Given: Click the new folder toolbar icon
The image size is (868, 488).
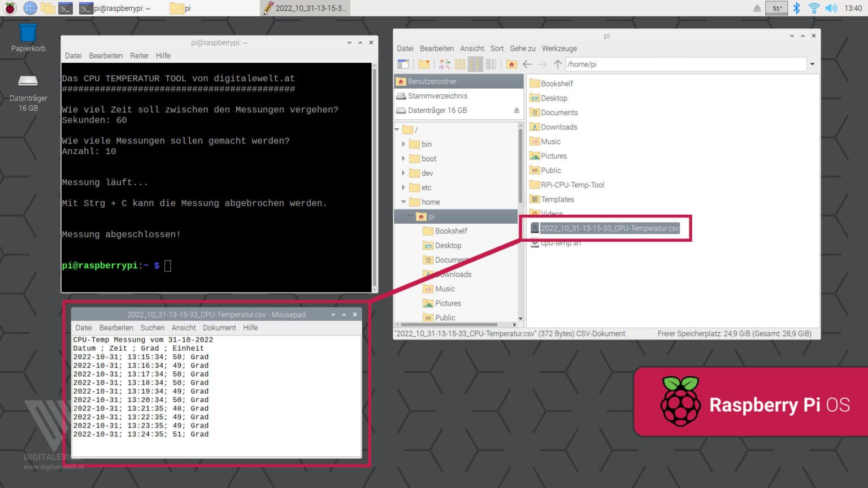Looking at the screenshot, I should click(x=424, y=64).
